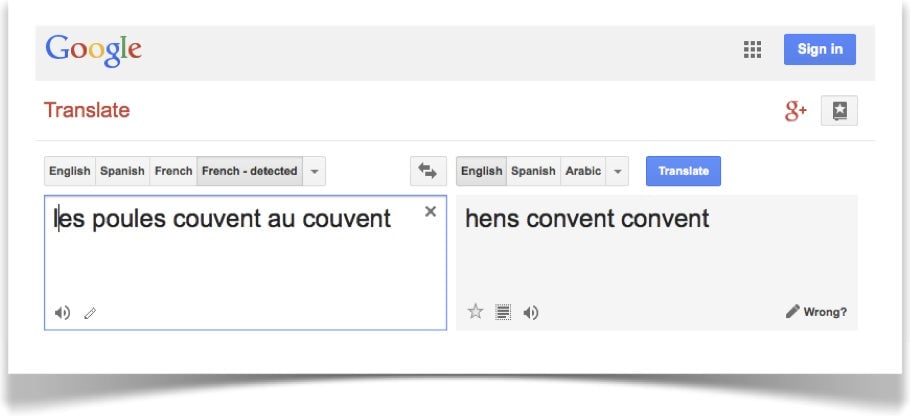Expand the target language dropdown arrow
910x416 pixels.
(617, 171)
